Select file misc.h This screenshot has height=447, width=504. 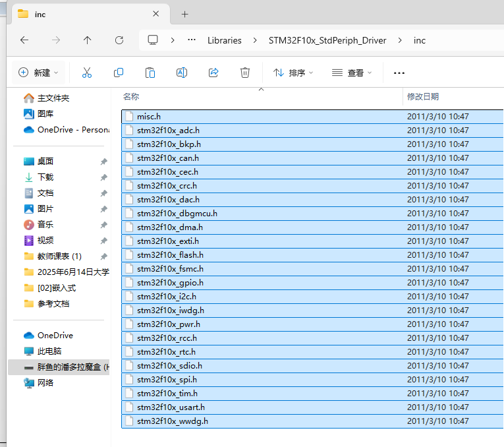point(312,117)
